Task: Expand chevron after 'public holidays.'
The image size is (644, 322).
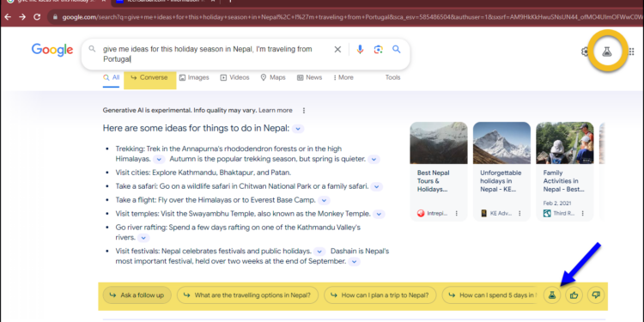Action: pos(319,252)
